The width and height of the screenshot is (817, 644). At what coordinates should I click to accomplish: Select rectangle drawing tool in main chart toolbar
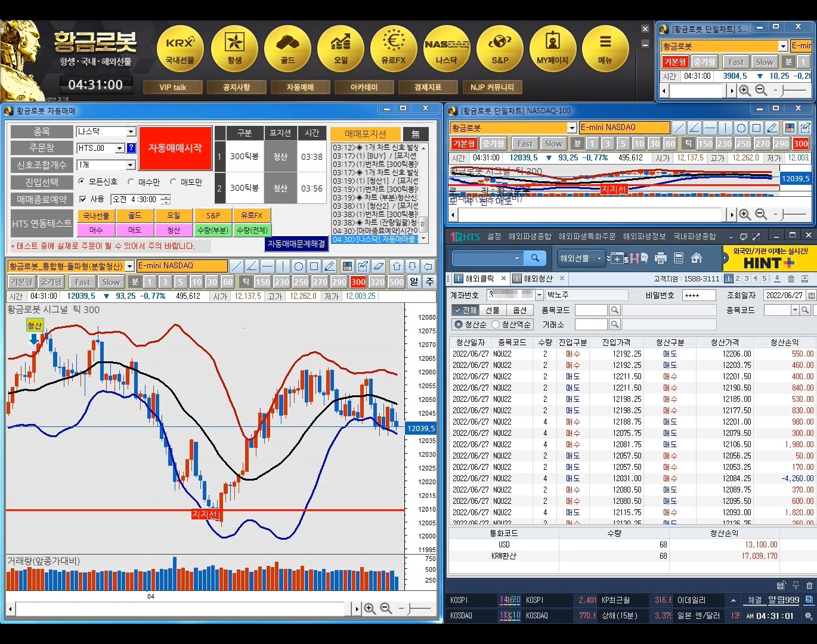tap(314, 266)
